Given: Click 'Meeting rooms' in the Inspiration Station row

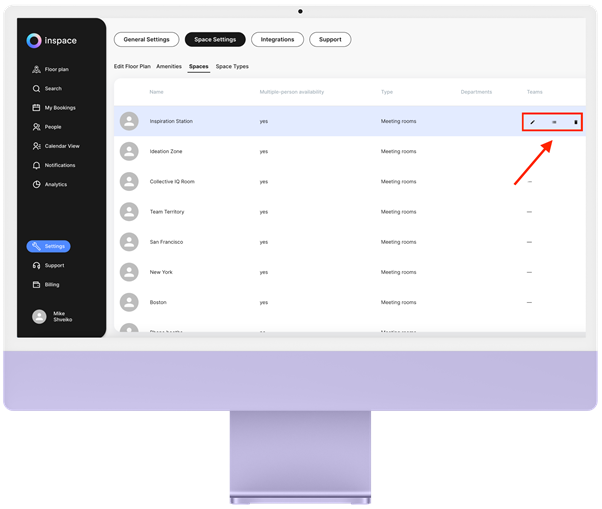Looking at the screenshot, I should pos(399,121).
